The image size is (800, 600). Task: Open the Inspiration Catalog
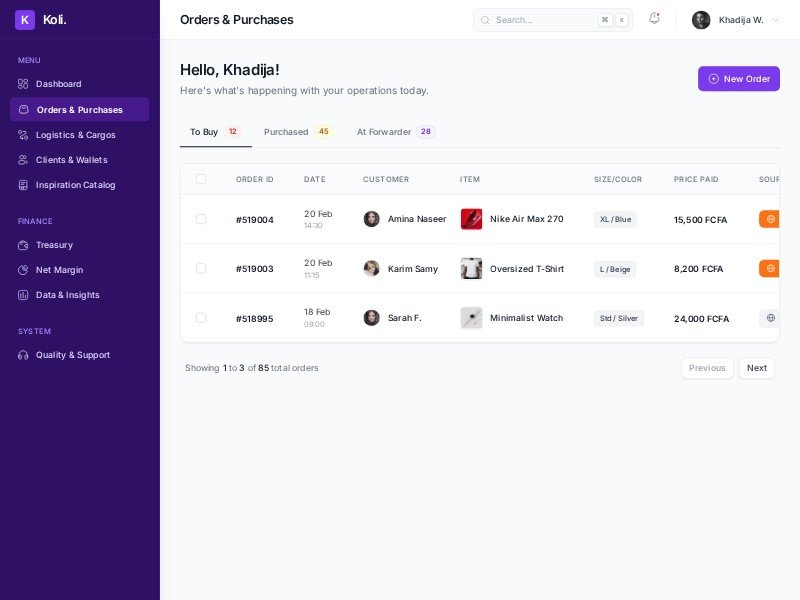(75, 185)
